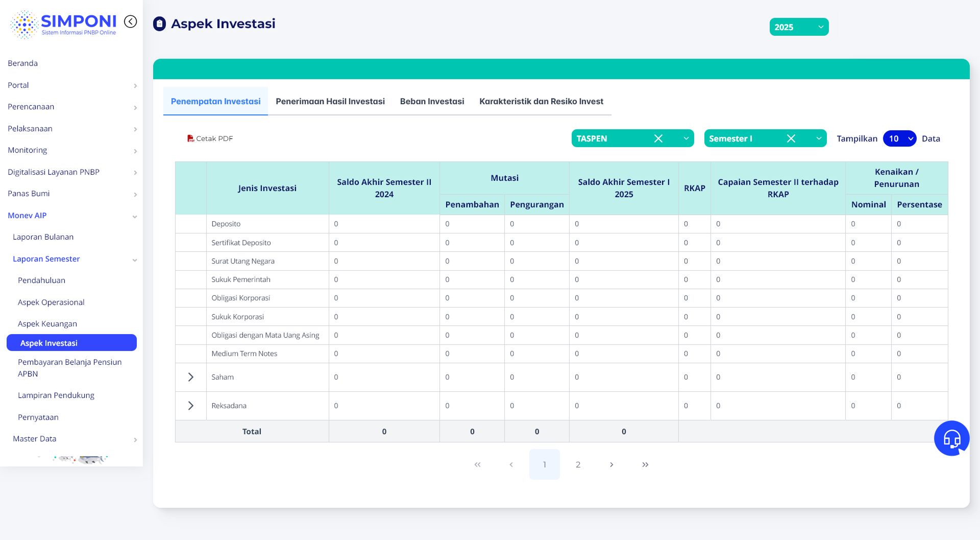Go to last page double-right arrow

tap(645, 464)
